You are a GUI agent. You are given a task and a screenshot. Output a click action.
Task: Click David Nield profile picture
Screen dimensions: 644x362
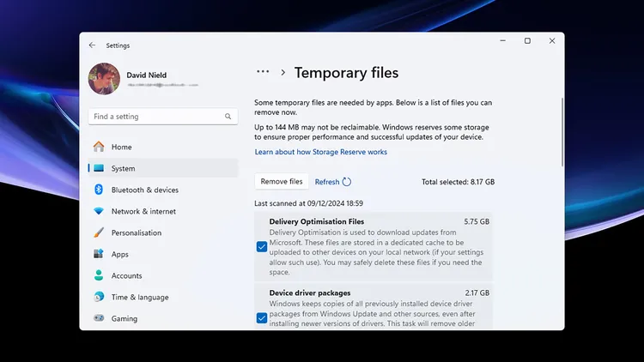click(x=104, y=79)
